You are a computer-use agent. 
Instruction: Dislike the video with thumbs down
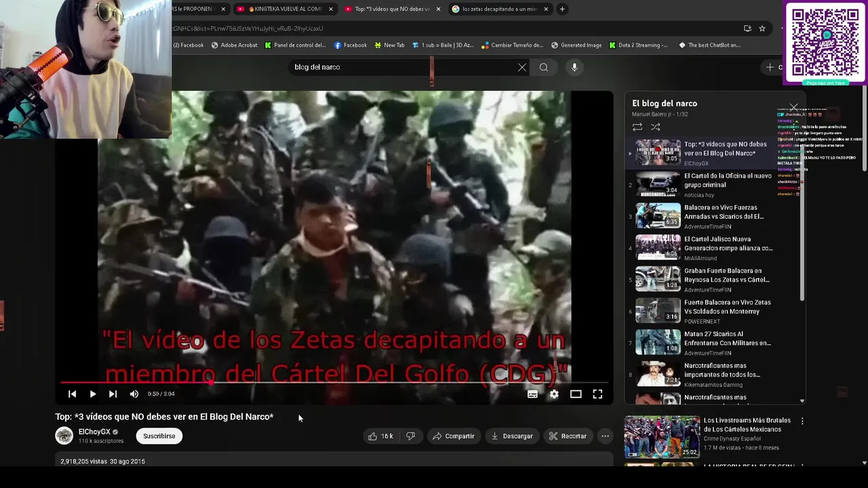[410, 436]
